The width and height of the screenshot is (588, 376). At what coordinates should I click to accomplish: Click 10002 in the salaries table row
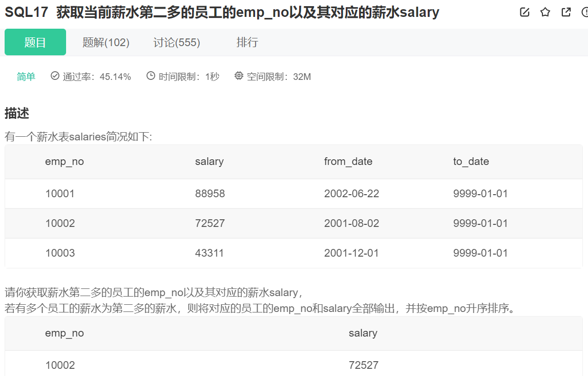(x=60, y=223)
